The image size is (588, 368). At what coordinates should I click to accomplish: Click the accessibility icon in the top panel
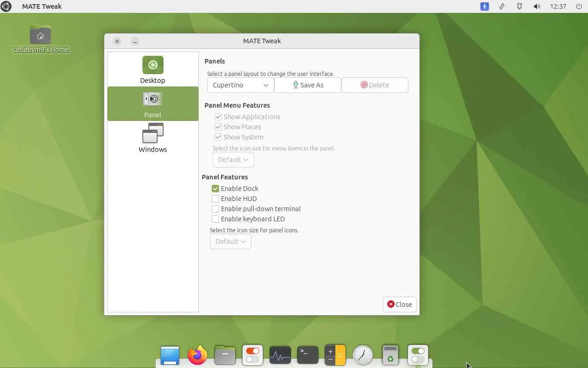tap(485, 6)
